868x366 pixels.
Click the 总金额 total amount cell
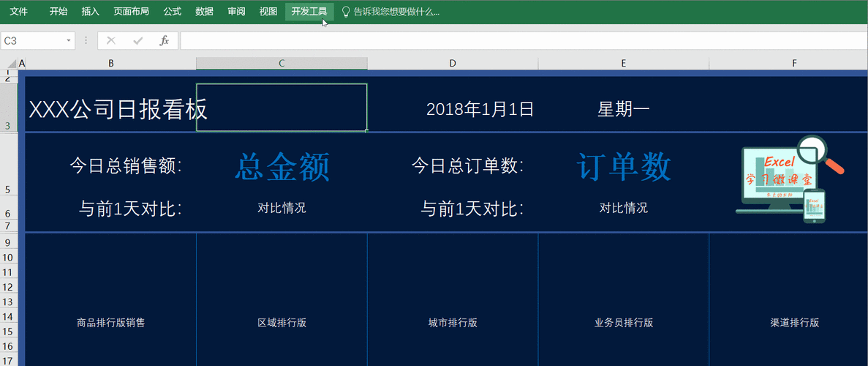pyautogui.click(x=282, y=166)
